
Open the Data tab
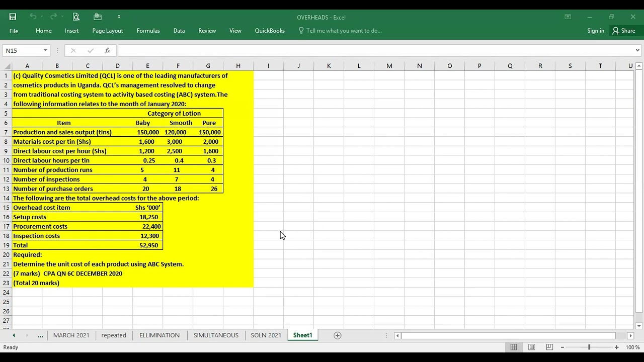pos(179,31)
